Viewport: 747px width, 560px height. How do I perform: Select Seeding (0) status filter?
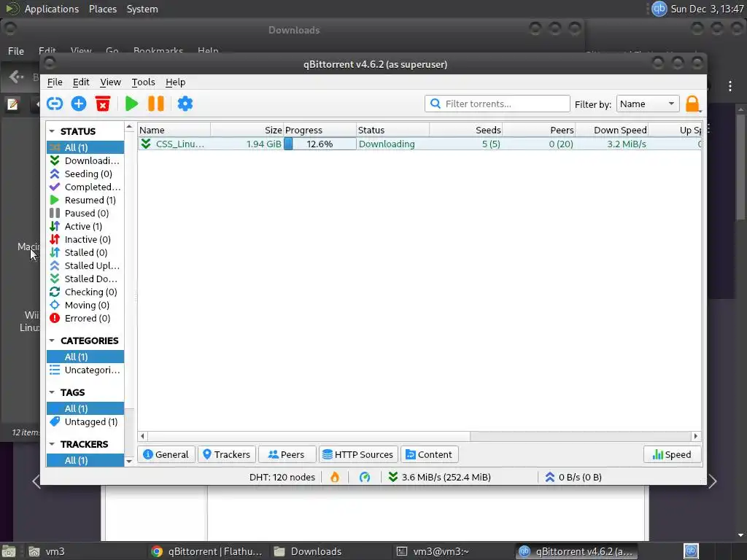[x=85, y=174]
